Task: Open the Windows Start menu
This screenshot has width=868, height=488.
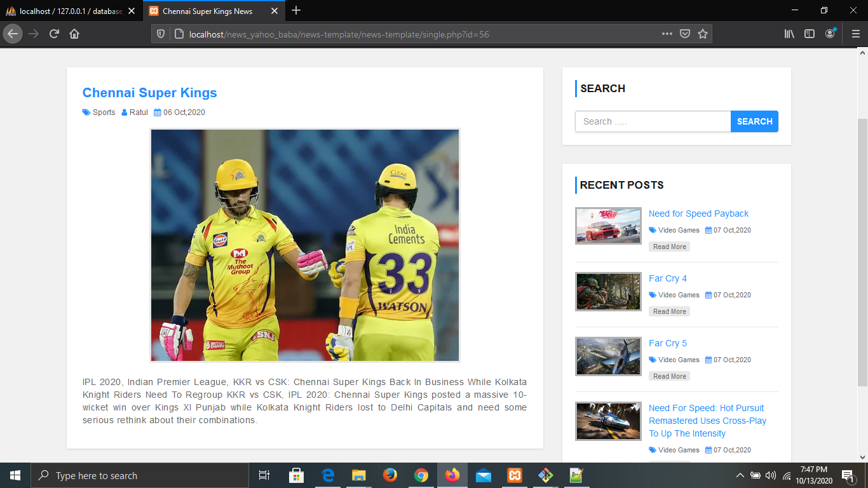Action: point(15,475)
